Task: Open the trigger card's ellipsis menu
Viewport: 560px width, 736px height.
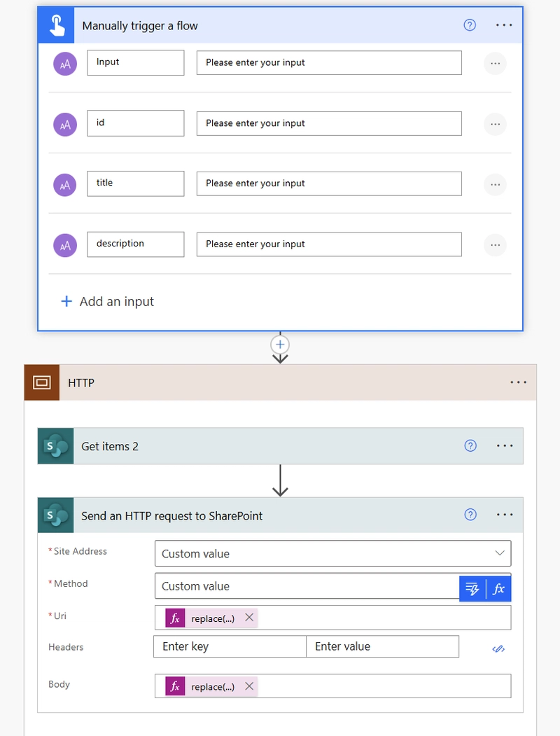Action: click(x=504, y=25)
